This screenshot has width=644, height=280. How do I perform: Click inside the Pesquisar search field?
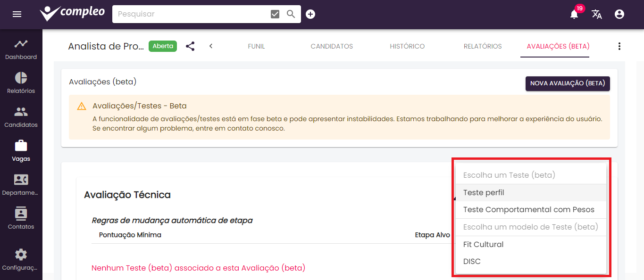coord(189,14)
